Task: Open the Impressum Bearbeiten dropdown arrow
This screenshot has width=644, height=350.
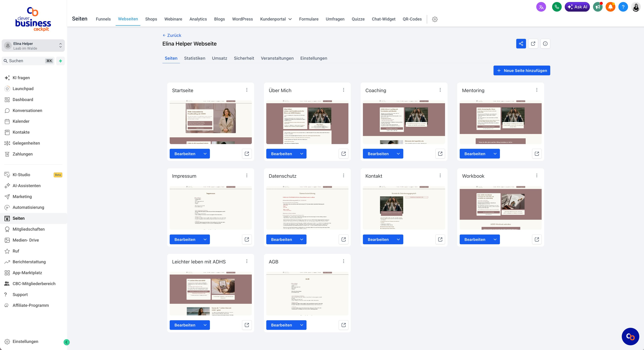Action: 205,239
